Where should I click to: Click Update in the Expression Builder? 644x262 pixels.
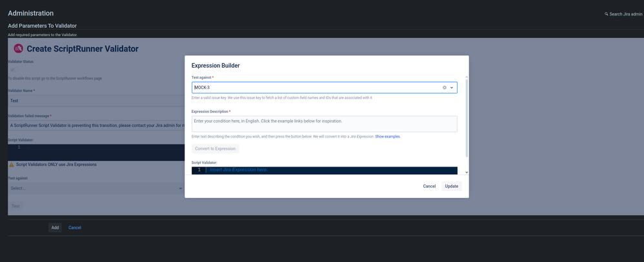[451, 186]
